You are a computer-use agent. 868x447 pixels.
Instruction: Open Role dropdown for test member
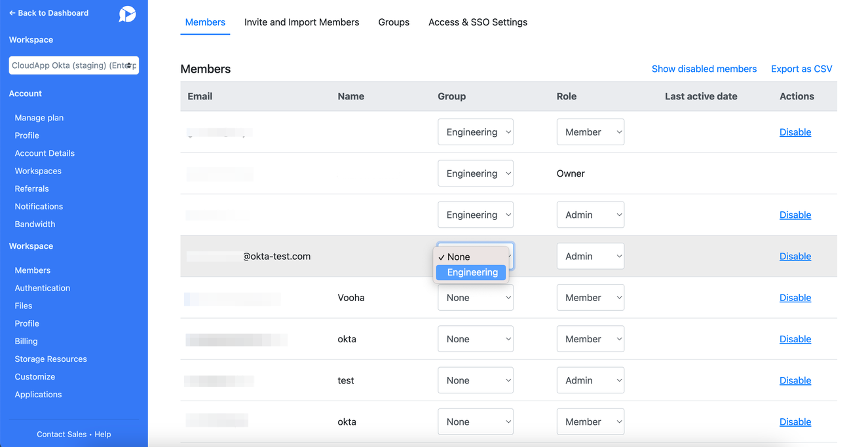tap(590, 380)
